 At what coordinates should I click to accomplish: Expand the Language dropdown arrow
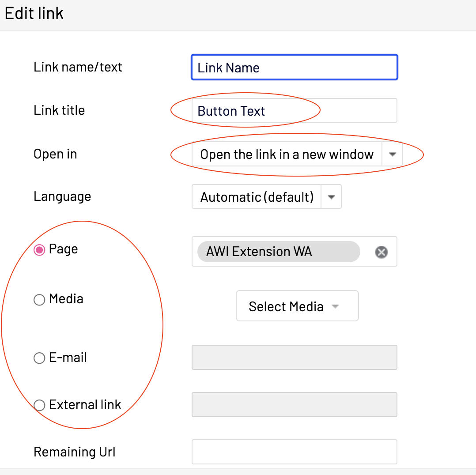pos(331,197)
